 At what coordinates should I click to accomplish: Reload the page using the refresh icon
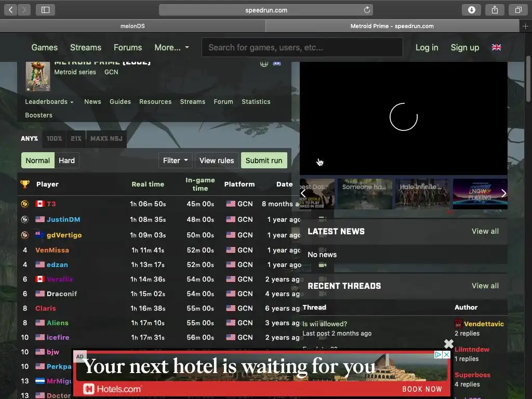pyautogui.click(x=367, y=10)
